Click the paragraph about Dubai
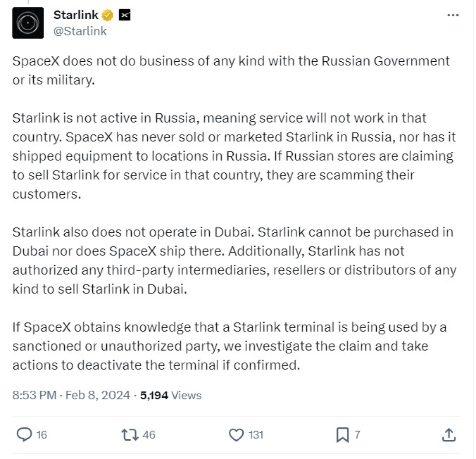Viewport: 476px width, 459px height. [x=232, y=260]
